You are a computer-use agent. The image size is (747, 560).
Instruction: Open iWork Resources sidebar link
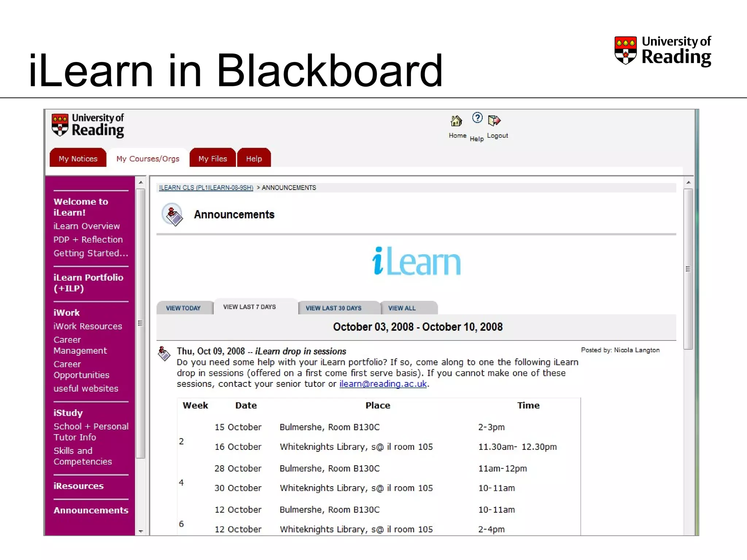(x=88, y=326)
